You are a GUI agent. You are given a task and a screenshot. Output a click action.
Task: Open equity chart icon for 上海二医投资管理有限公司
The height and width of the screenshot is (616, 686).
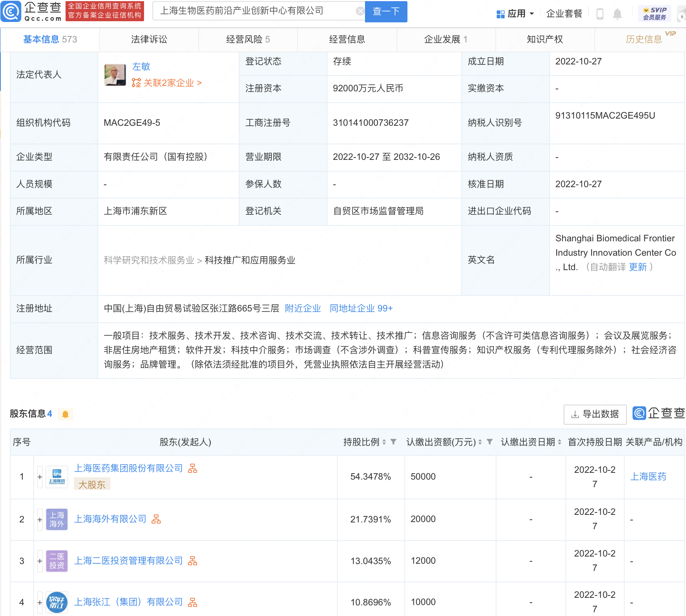193,561
